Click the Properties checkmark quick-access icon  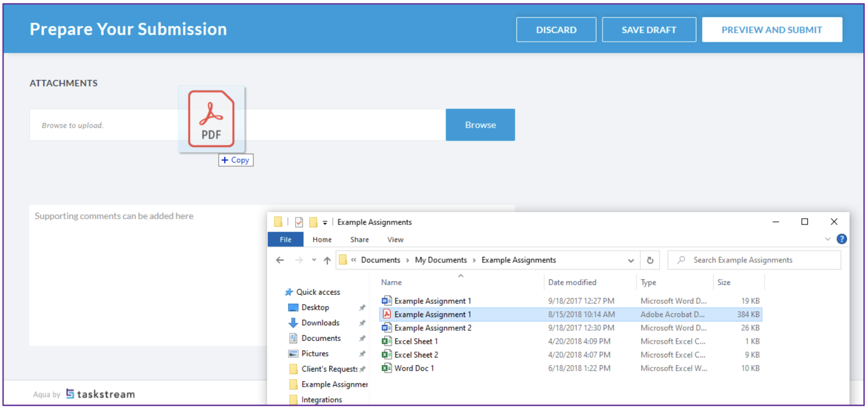299,222
